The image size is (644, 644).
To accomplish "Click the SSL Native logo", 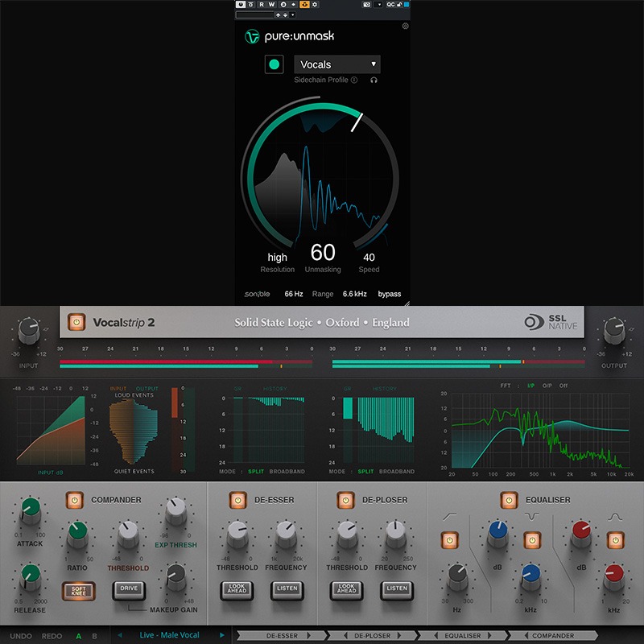I will tap(551, 322).
